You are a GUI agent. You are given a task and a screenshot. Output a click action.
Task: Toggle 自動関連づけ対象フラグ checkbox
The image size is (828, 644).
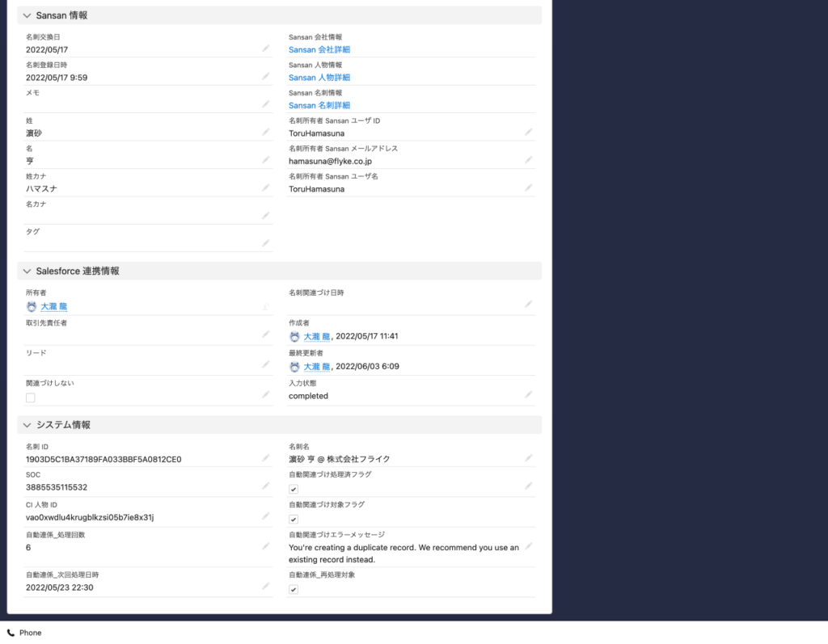294,520
